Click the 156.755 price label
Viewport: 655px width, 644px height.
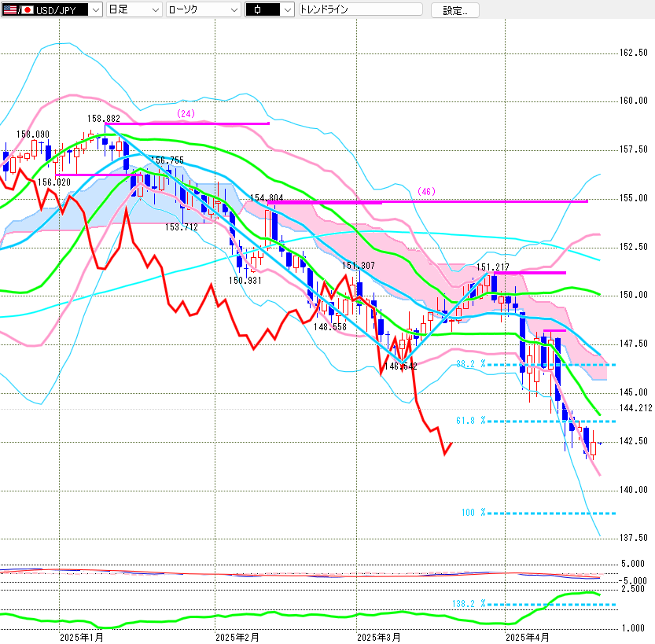tap(167, 160)
